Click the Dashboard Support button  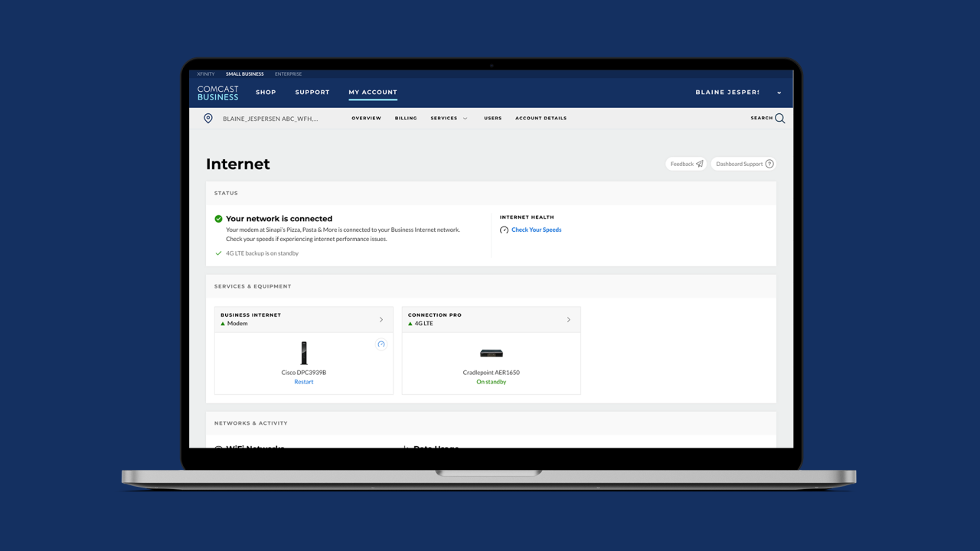pos(743,164)
